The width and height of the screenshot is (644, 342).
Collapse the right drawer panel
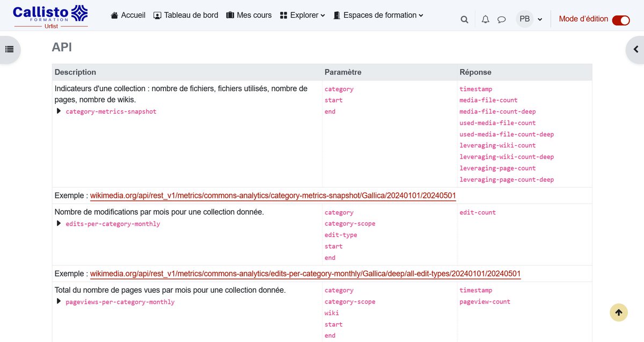[636, 49]
